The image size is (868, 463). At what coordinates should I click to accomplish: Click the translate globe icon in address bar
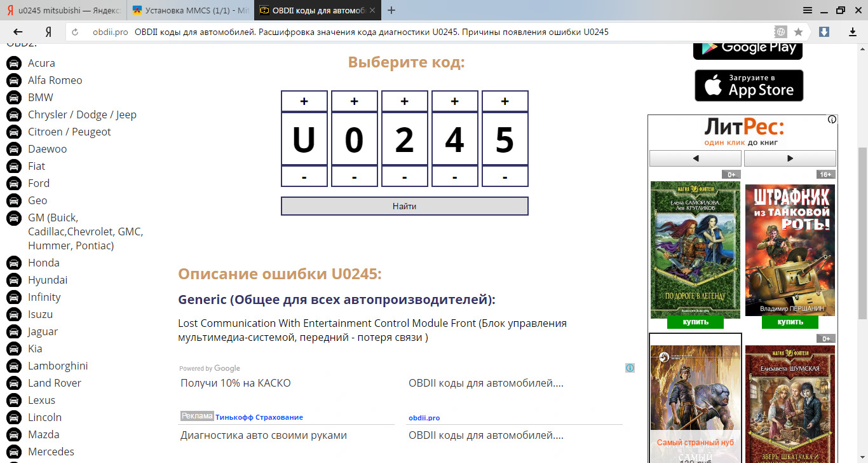click(780, 32)
